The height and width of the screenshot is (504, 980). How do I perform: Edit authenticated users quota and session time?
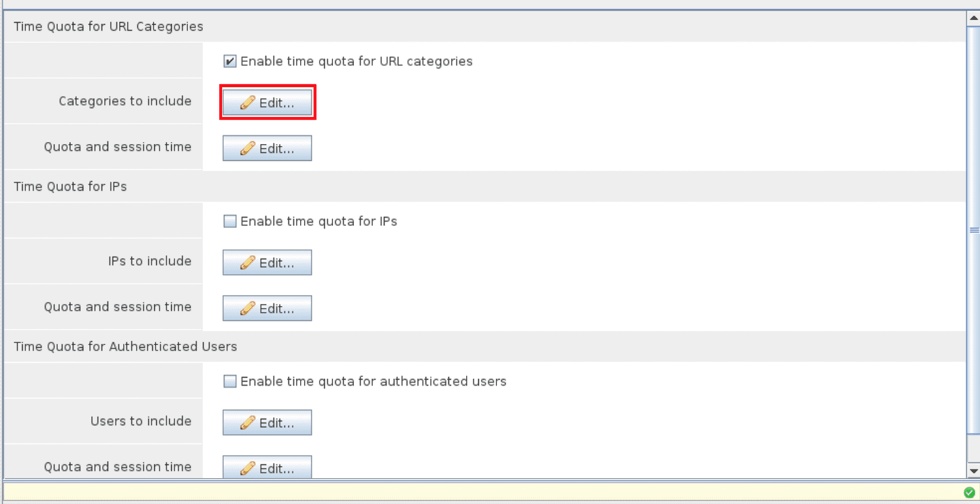point(267,467)
